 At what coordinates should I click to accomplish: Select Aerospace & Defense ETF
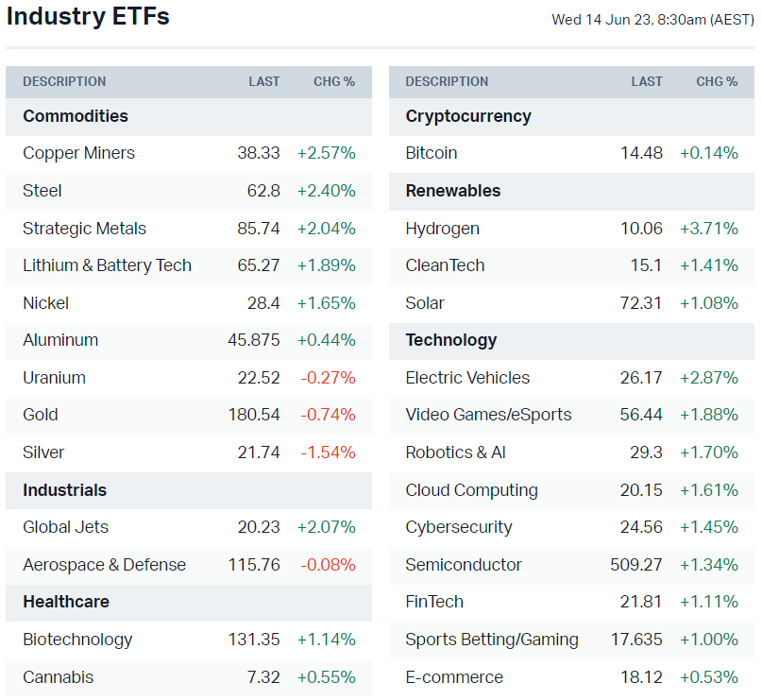tap(104, 565)
